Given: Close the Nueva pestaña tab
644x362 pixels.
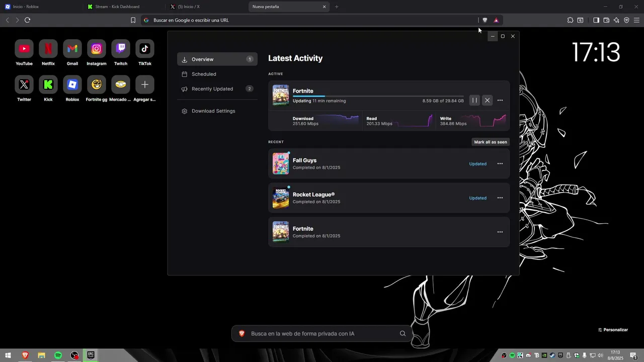Looking at the screenshot, I should [x=325, y=7].
